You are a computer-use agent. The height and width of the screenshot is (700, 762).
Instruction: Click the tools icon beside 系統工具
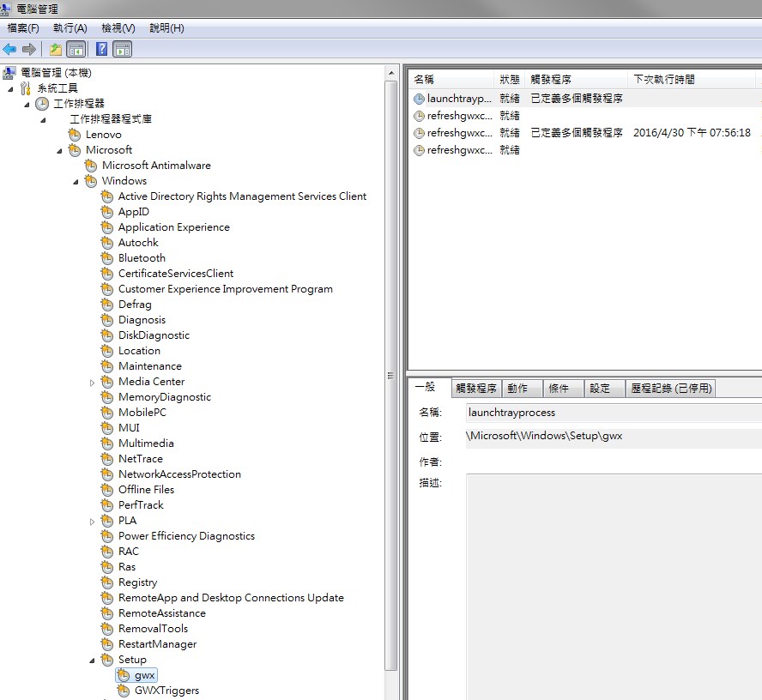26,88
